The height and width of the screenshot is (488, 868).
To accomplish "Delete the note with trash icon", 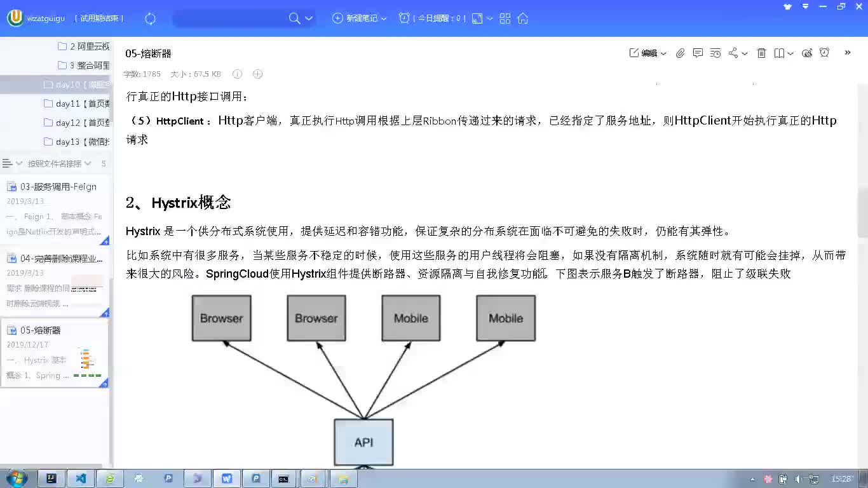I will 761,53.
